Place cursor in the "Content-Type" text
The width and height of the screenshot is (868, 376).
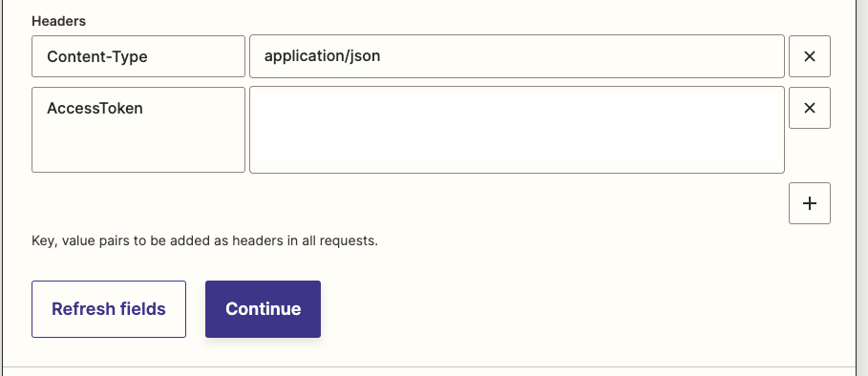(x=96, y=57)
